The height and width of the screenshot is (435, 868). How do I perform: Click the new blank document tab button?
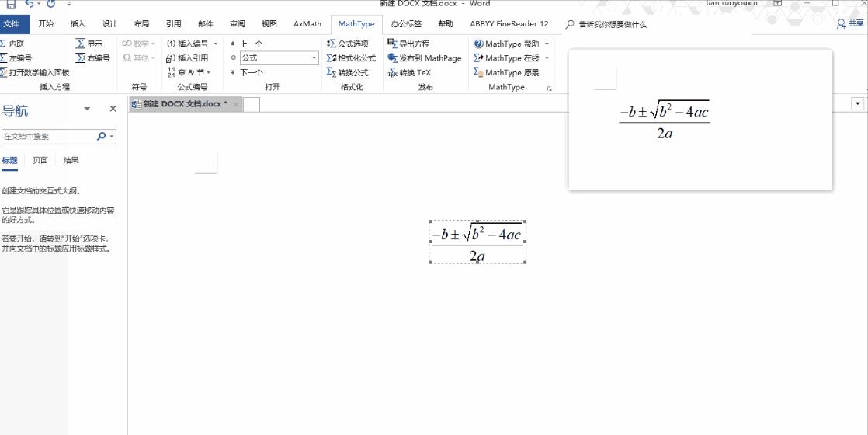click(x=252, y=104)
